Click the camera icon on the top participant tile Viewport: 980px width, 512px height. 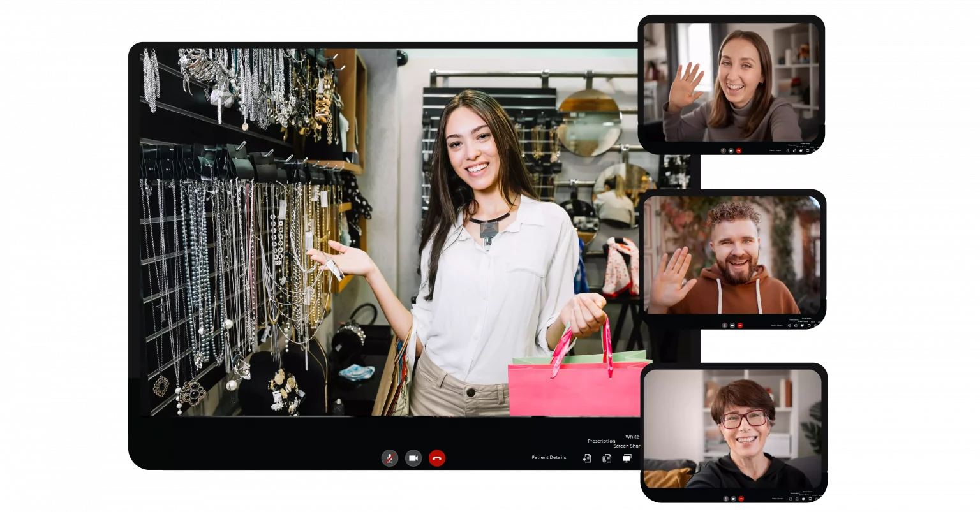tap(731, 151)
